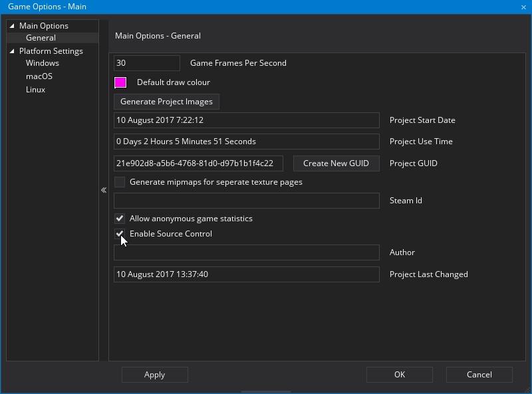The width and height of the screenshot is (532, 394).
Task: Click Generate Project Images button
Action: [x=166, y=102]
